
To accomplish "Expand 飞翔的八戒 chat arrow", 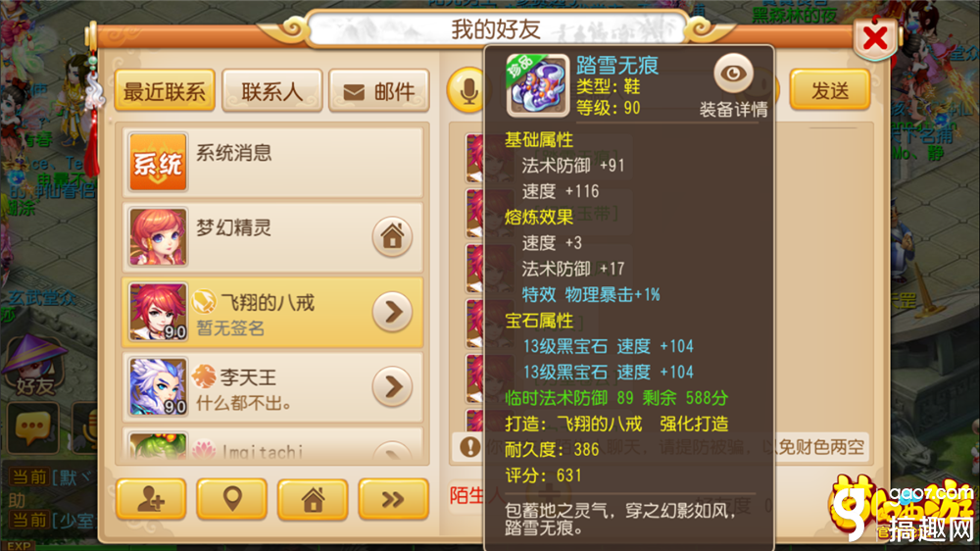I will (393, 312).
